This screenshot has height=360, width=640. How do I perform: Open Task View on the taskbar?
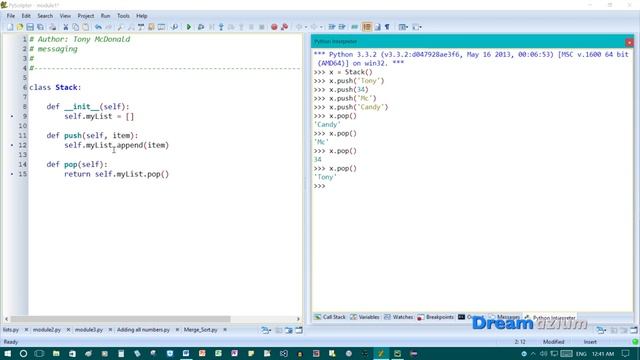[39, 353]
